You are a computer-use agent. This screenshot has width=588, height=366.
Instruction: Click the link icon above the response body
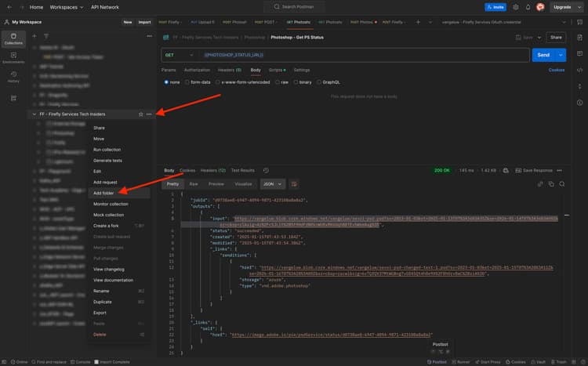(540, 184)
